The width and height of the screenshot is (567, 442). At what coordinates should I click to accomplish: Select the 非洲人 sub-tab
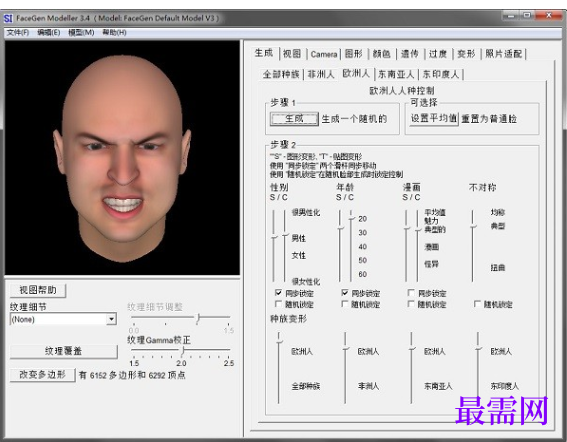[321, 74]
